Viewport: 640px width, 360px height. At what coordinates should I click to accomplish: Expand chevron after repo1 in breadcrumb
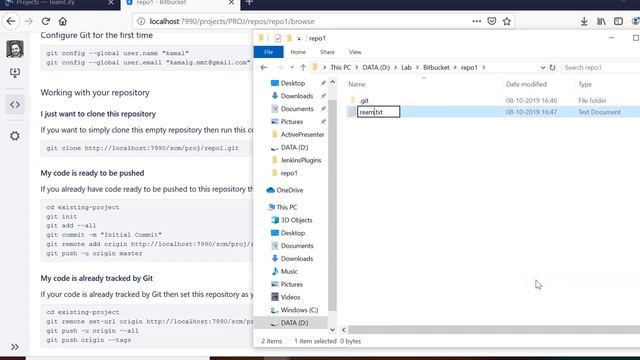coord(484,67)
